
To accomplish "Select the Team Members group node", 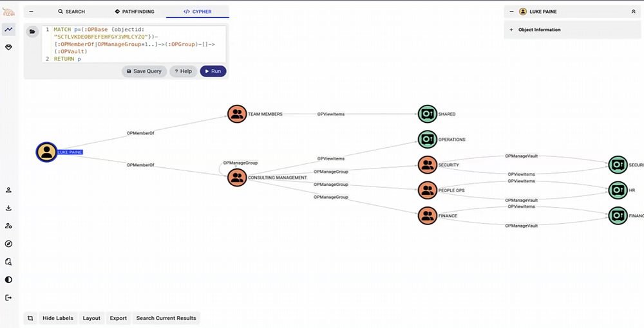I will tap(237, 114).
